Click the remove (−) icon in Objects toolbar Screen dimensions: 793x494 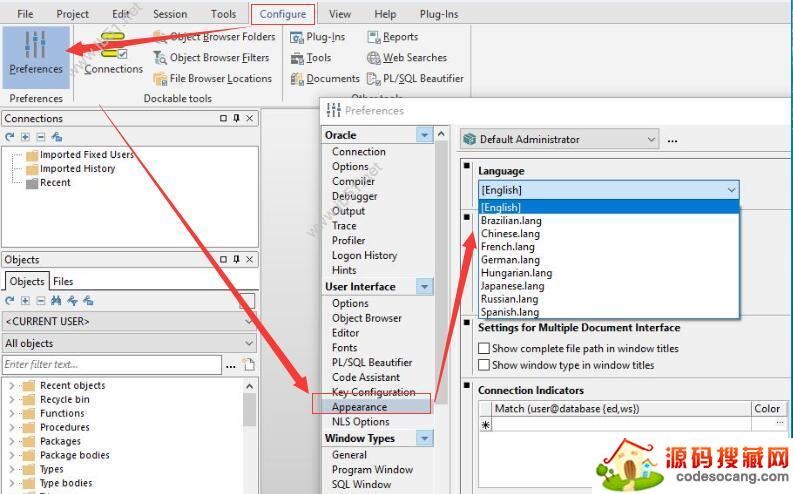40,301
